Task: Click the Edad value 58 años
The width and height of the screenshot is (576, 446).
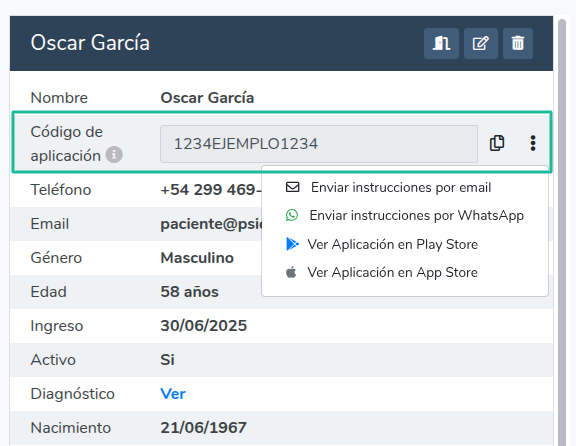Action: tap(190, 292)
